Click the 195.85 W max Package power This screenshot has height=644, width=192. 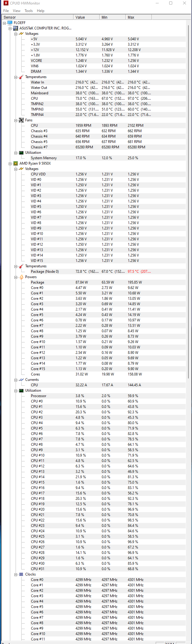tap(135, 282)
